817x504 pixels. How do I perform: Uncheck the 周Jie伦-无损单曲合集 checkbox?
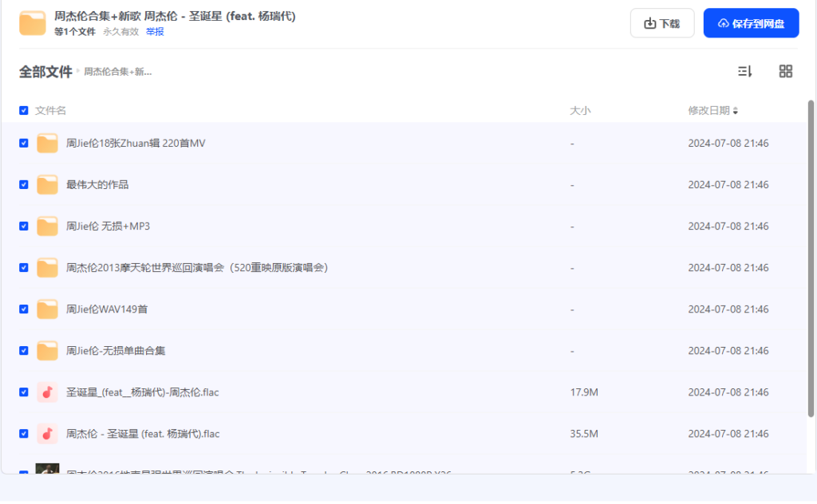tap(23, 350)
